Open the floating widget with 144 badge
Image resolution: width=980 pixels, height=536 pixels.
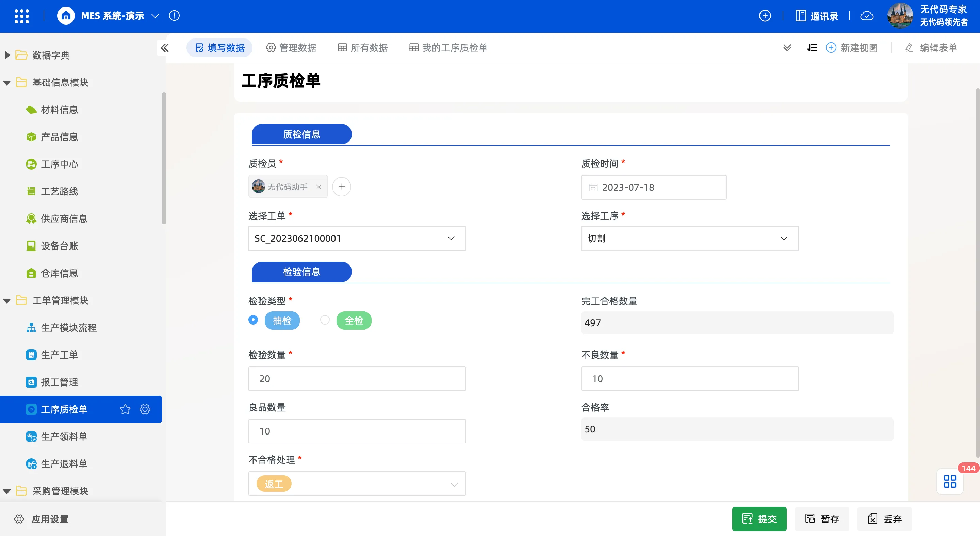click(950, 481)
